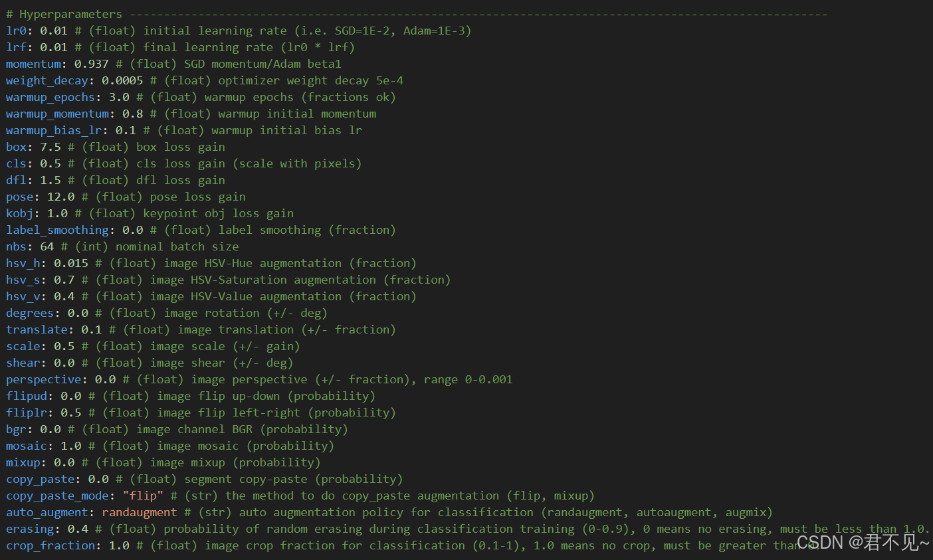The image size is (933, 560).
Task: Click the pose value 12.0
Action: point(60,197)
